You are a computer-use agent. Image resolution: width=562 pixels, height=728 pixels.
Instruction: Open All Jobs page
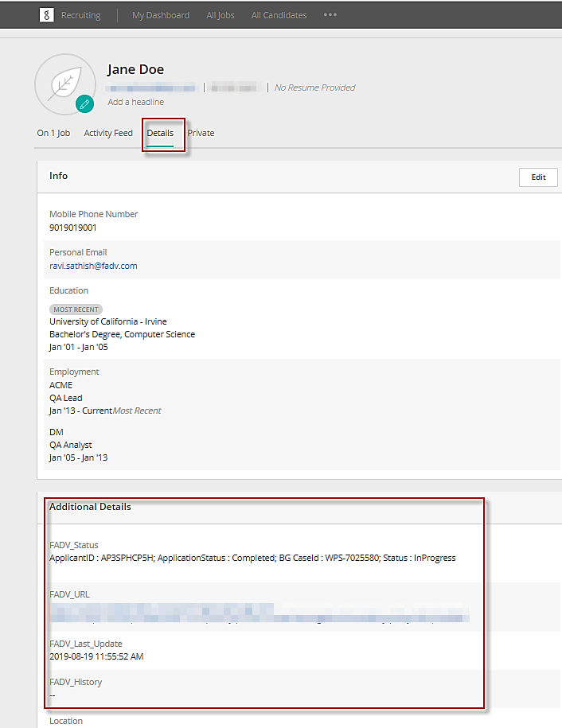pos(221,15)
